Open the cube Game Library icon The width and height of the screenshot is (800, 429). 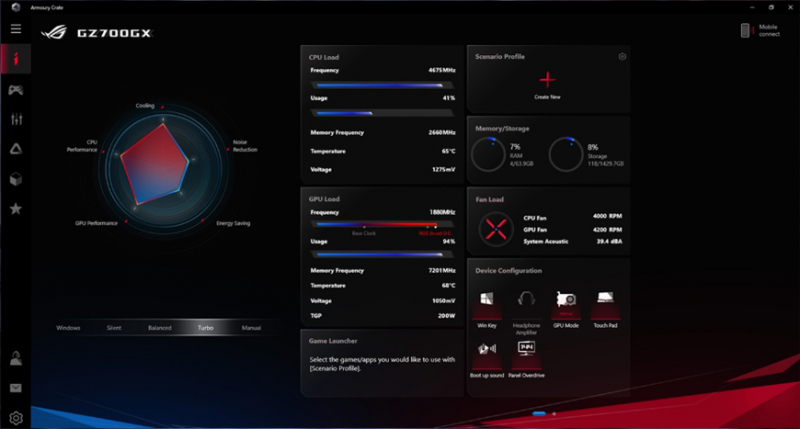(x=16, y=179)
